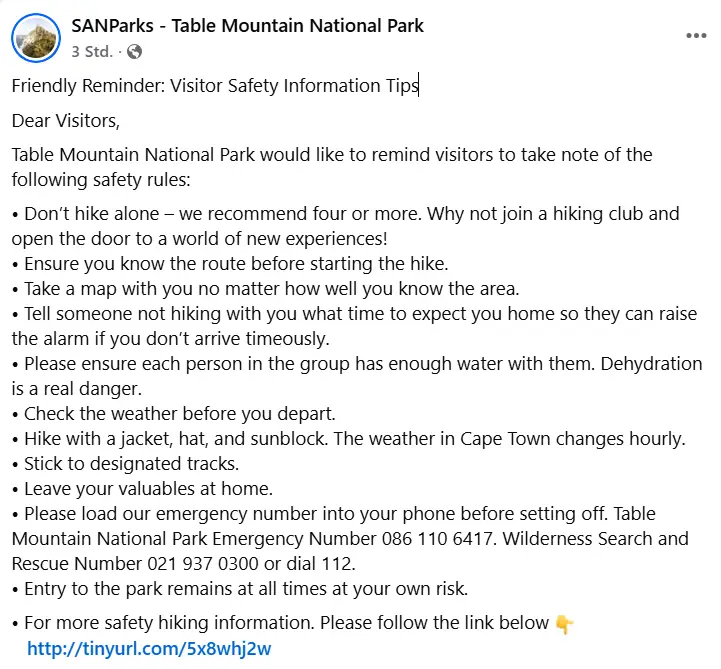
Task: Click the pointing-down hand emoji
Action: [564, 624]
